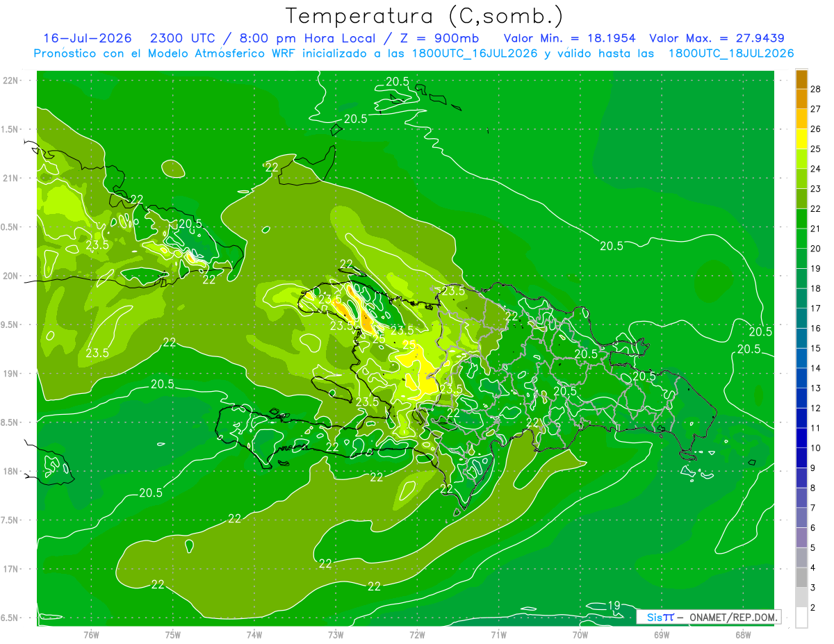The width and height of the screenshot is (834, 644).
Task: Click the "22N" latitude axis label
Action: coord(12,81)
